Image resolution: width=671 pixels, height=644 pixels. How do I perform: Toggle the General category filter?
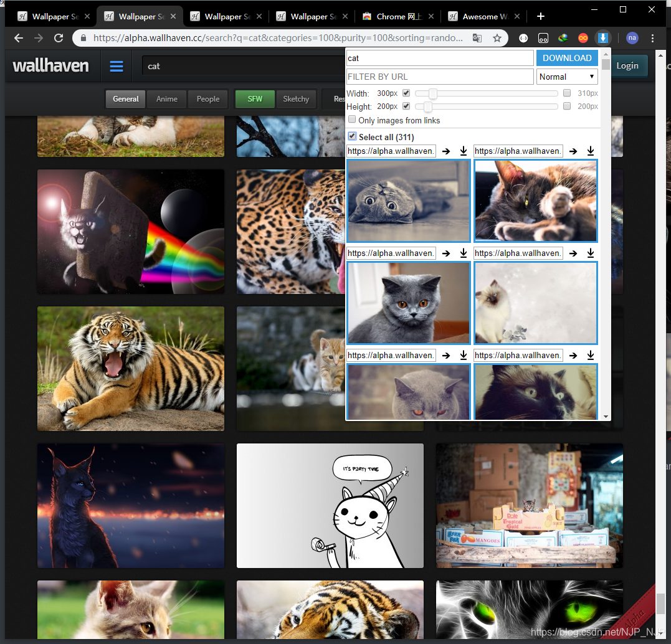pos(125,99)
